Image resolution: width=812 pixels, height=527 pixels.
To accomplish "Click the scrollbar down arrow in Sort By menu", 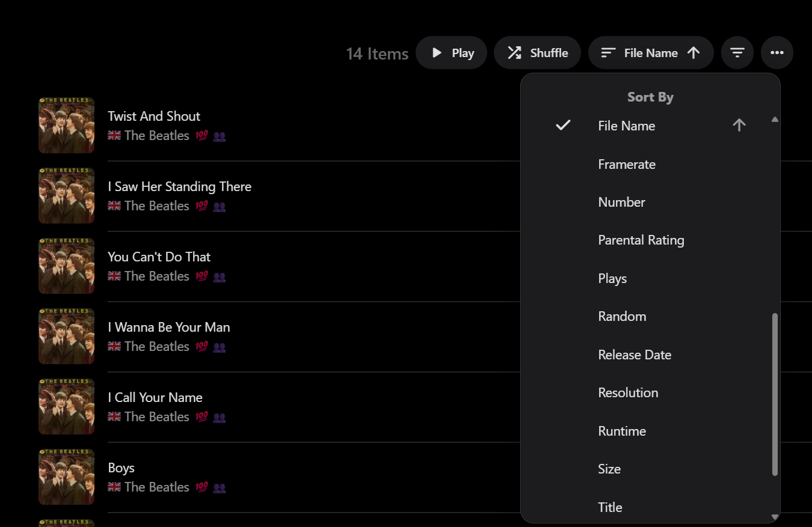I will tap(775, 517).
